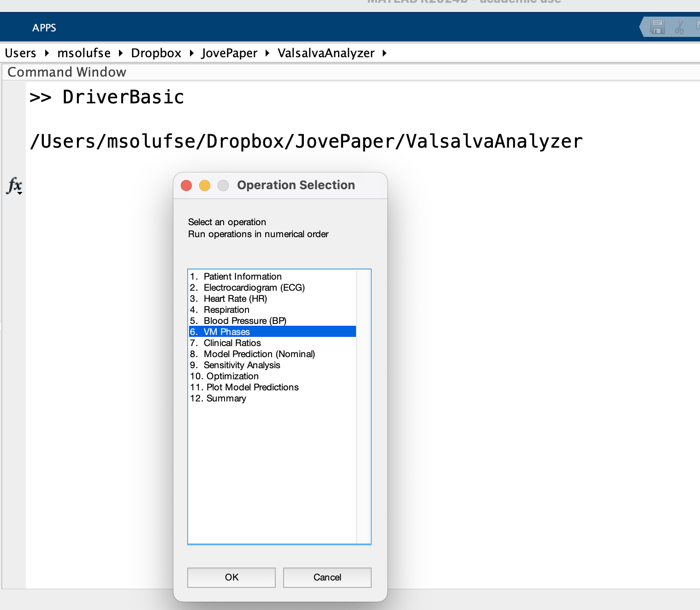Choose '3. Heart Rate (HR)' operation
The height and width of the screenshot is (610, 700).
click(x=273, y=299)
